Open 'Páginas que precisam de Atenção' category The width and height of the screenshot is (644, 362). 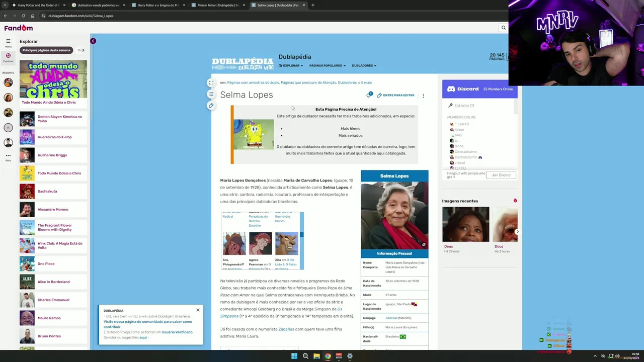pyautogui.click(x=308, y=82)
